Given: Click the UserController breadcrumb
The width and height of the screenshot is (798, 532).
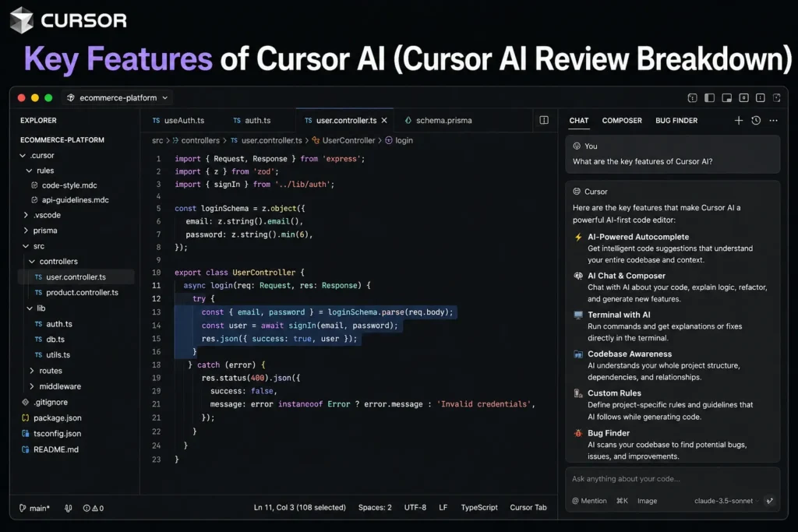Looking at the screenshot, I should pos(348,140).
